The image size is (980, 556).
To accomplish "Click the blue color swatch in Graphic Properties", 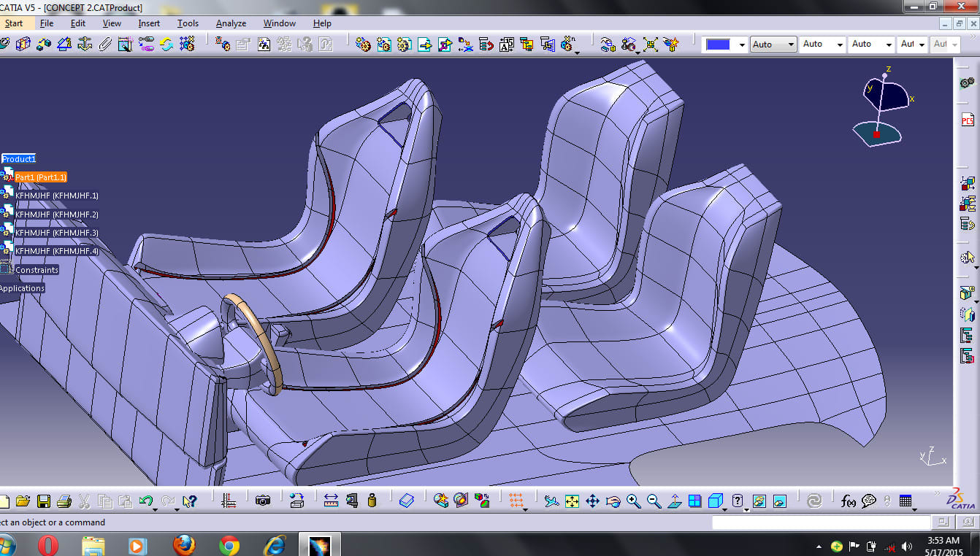I will pos(720,44).
